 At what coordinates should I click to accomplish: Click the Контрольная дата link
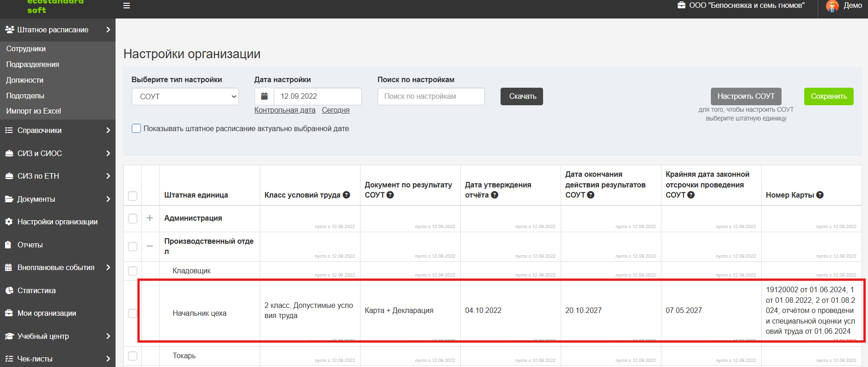285,110
